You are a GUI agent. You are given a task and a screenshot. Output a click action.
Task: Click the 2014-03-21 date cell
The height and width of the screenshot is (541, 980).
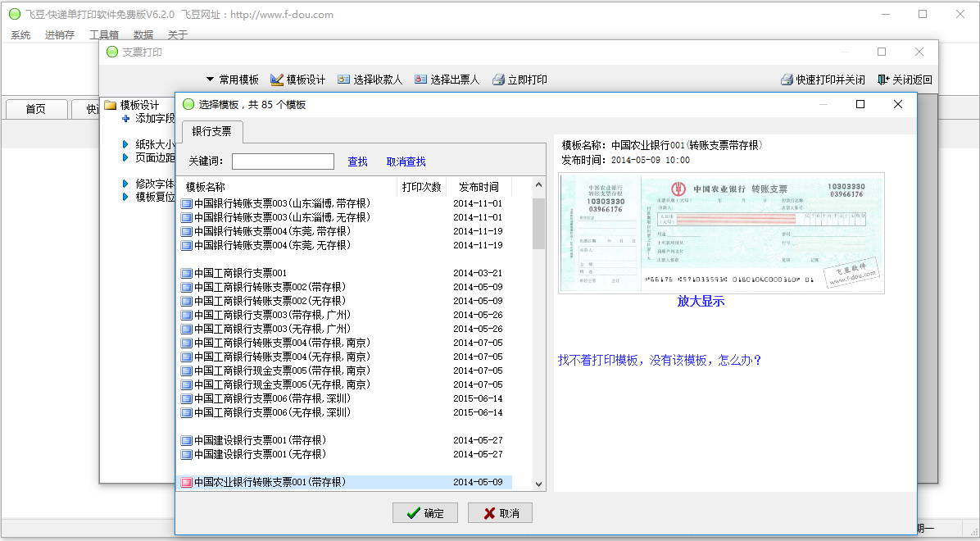pos(479,273)
